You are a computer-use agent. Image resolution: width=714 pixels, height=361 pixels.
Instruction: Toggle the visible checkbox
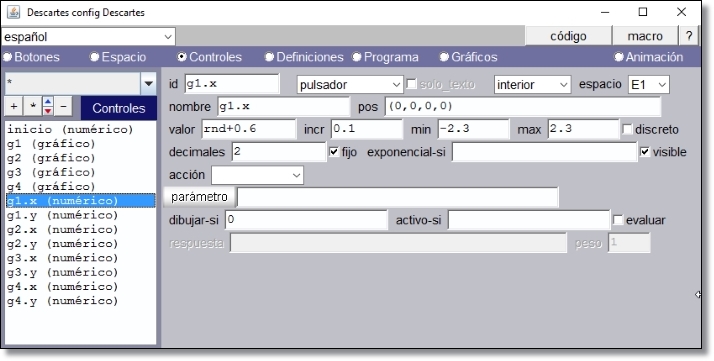(x=645, y=152)
